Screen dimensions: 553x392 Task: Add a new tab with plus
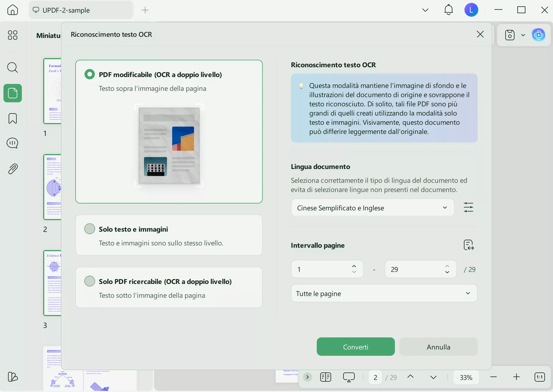(145, 10)
